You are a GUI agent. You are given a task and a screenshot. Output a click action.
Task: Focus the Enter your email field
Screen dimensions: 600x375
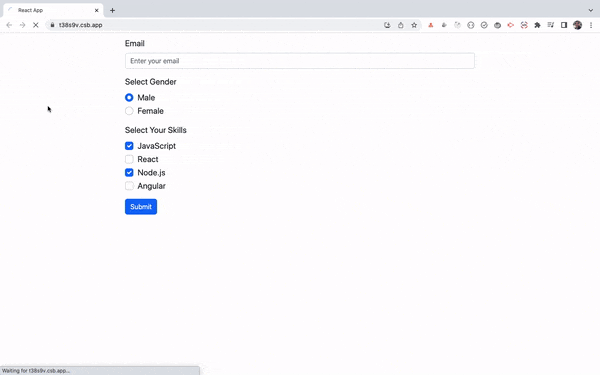(300, 61)
